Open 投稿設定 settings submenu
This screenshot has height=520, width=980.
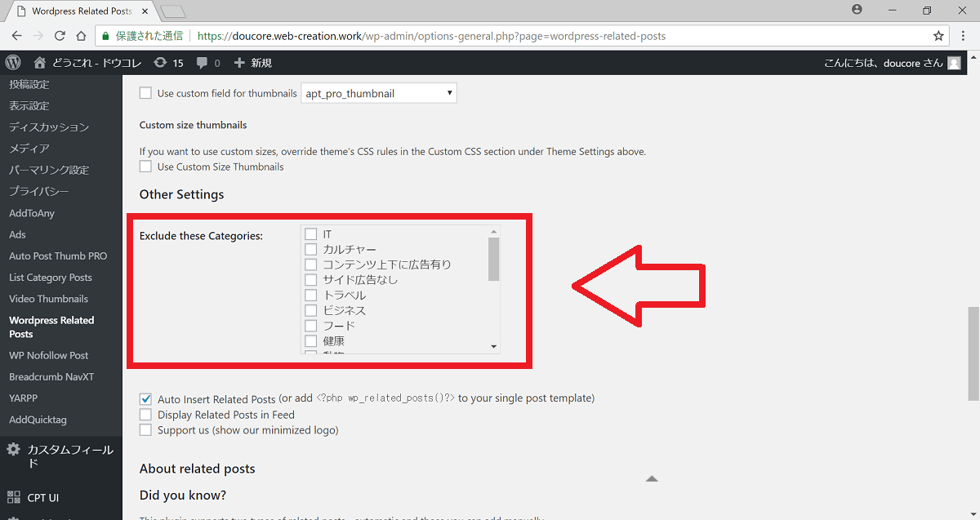pos(29,84)
